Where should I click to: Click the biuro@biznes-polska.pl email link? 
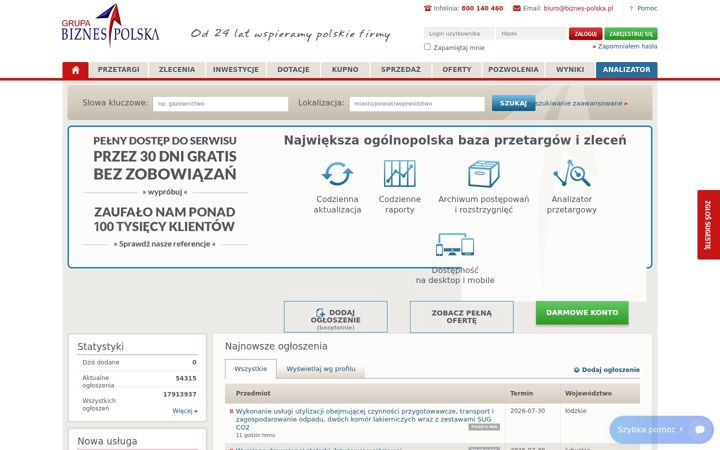(x=578, y=8)
